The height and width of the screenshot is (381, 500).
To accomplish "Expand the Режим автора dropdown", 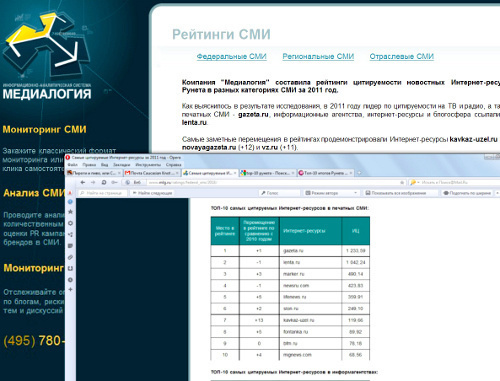I will point(355,193).
